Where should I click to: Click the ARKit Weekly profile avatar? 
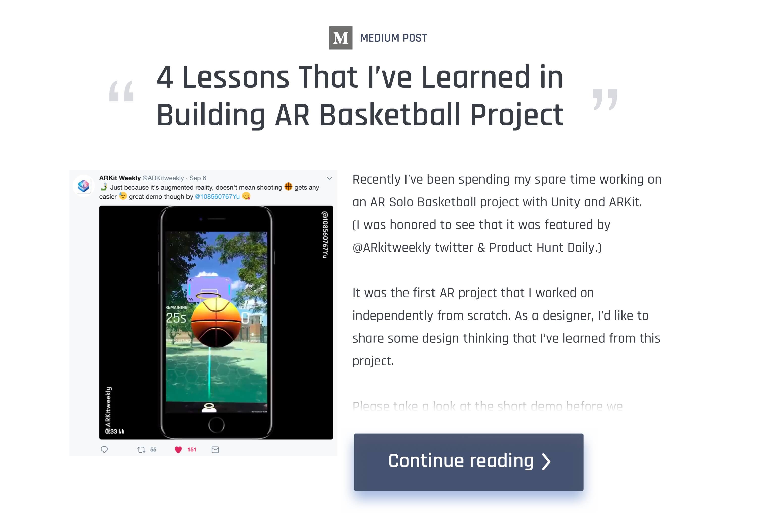click(x=84, y=186)
